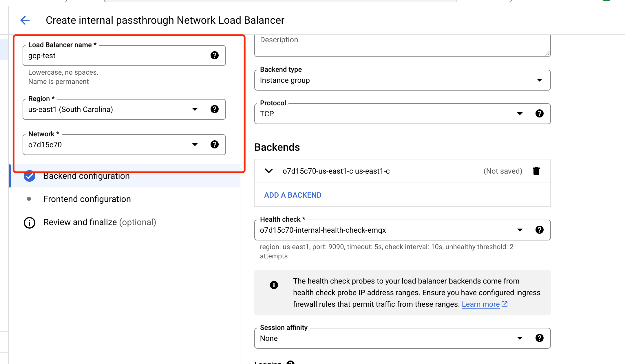This screenshot has width=625, height=364.
Task: Delete the o7d15c70-us-east1-c backend
Action: click(x=536, y=171)
